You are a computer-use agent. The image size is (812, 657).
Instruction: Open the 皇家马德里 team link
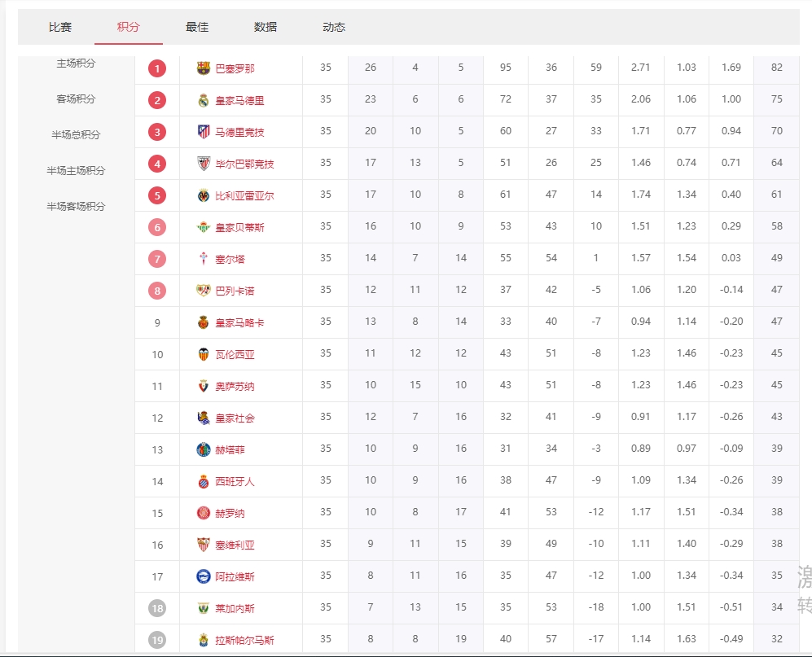(x=239, y=101)
